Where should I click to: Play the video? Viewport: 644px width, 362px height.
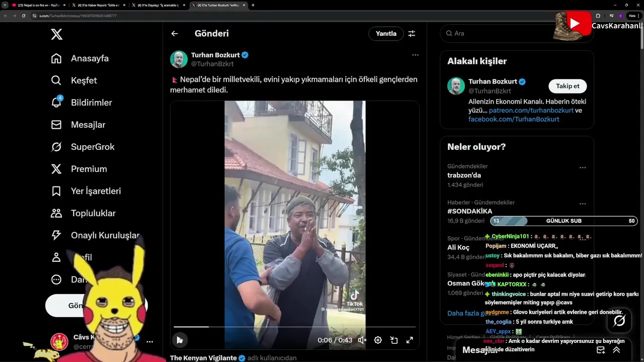pyautogui.click(x=180, y=340)
